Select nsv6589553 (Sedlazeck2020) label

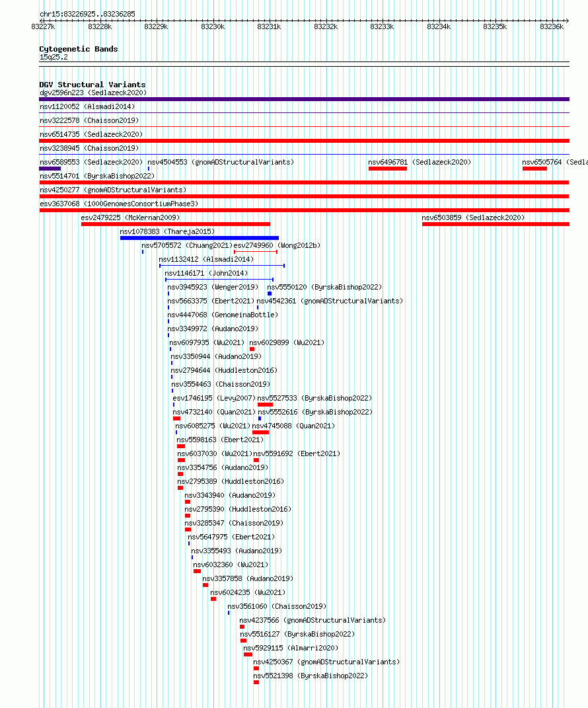(x=91, y=162)
